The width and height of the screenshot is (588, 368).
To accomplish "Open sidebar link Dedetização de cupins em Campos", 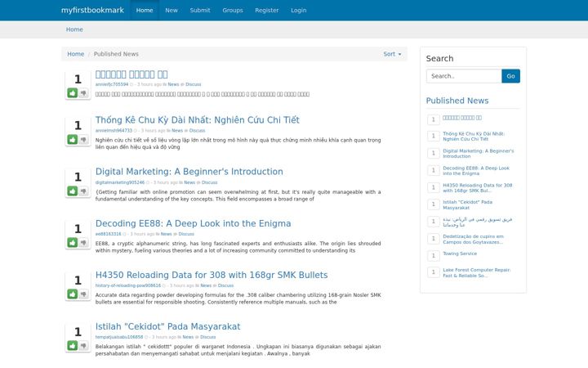I will tap(473, 239).
